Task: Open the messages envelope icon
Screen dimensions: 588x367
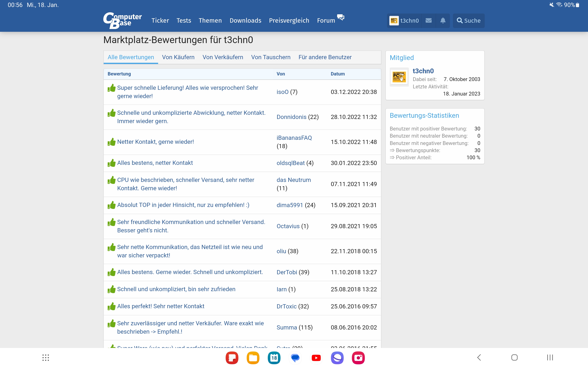Action: pos(428,20)
